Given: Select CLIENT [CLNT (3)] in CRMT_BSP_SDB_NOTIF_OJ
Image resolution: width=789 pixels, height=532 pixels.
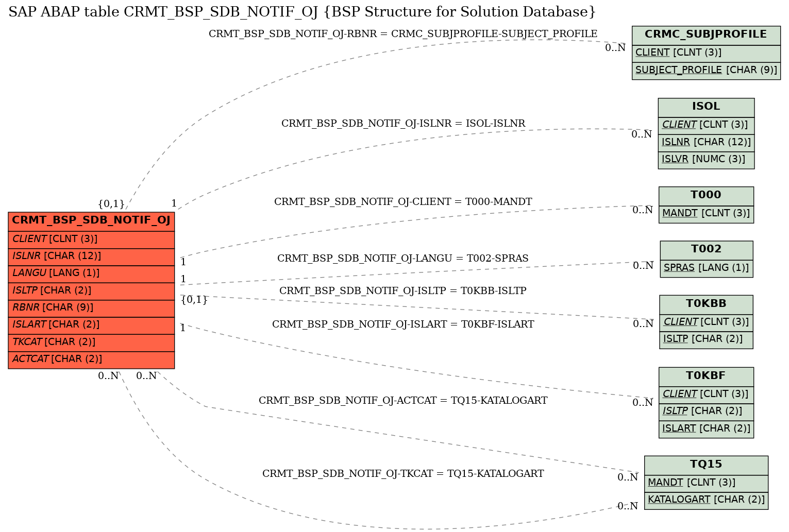Looking at the screenshot, I should (91, 239).
